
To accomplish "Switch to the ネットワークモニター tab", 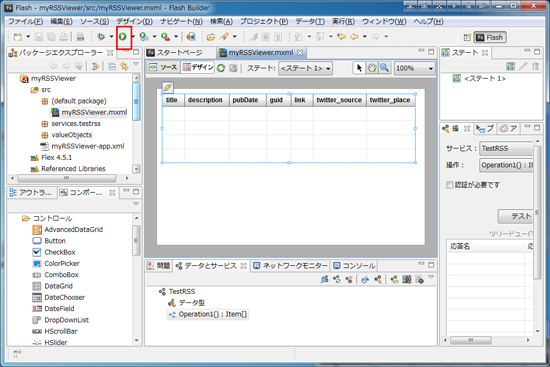I will 290,266.
